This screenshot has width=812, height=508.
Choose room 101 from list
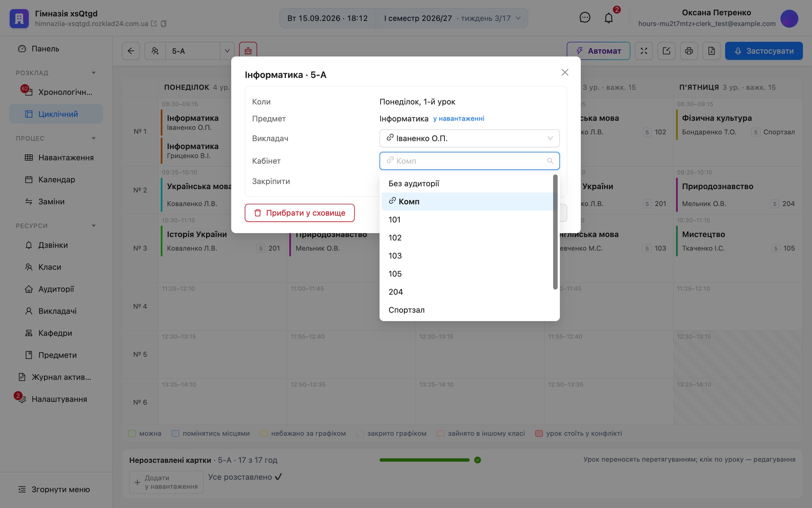(467, 220)
